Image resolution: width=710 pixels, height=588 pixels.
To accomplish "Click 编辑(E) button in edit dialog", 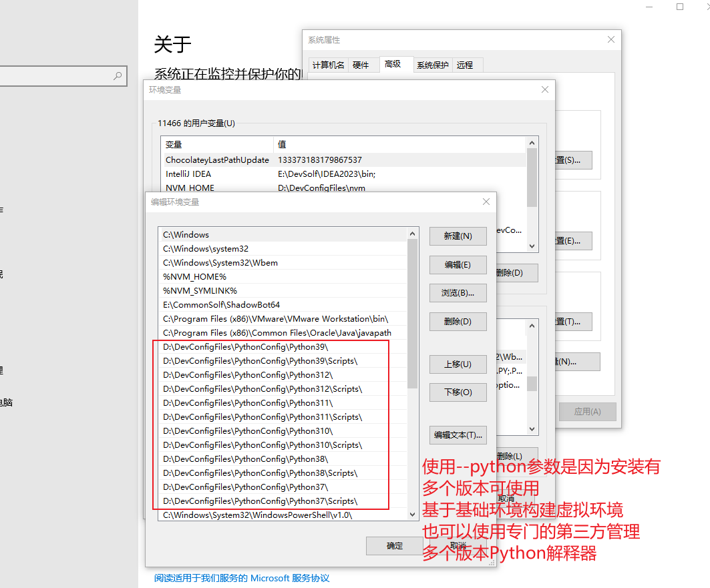I will tap(458, 264).
